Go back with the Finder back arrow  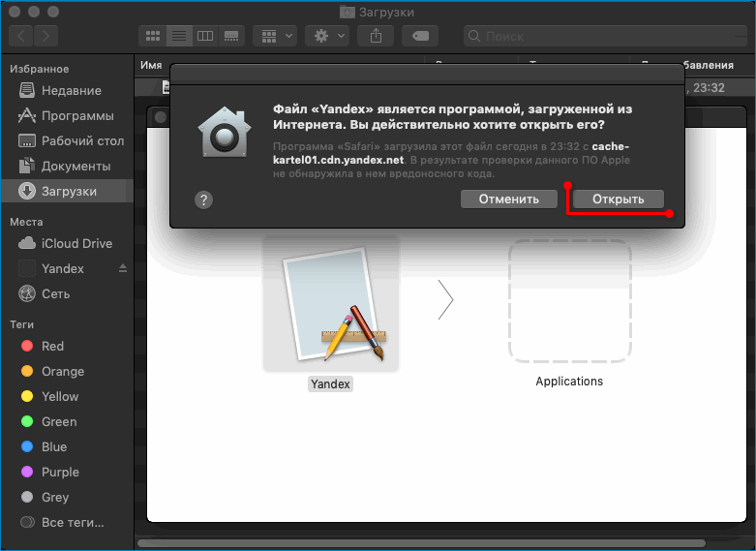tap(21, 36)
